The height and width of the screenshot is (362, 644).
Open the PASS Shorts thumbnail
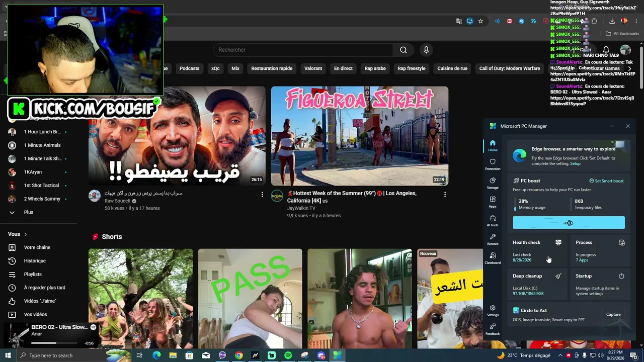(x=250, y=299)
